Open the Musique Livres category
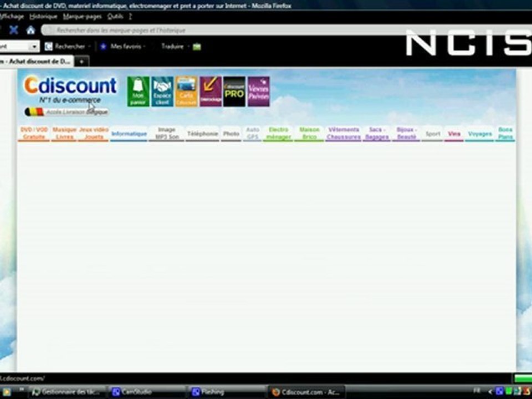This screenshot has width=532, height=399. point(64,134)
